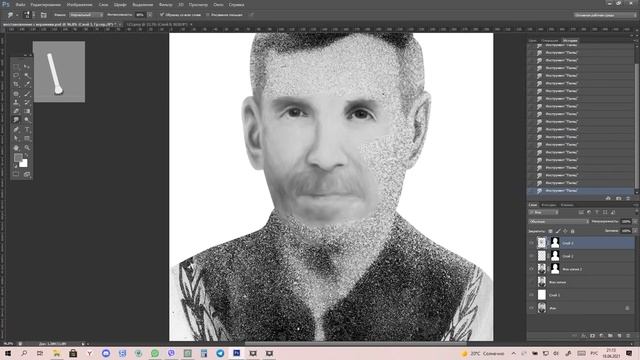
Task: Open the layer filter kind dropdown
Action: [543, 212]
